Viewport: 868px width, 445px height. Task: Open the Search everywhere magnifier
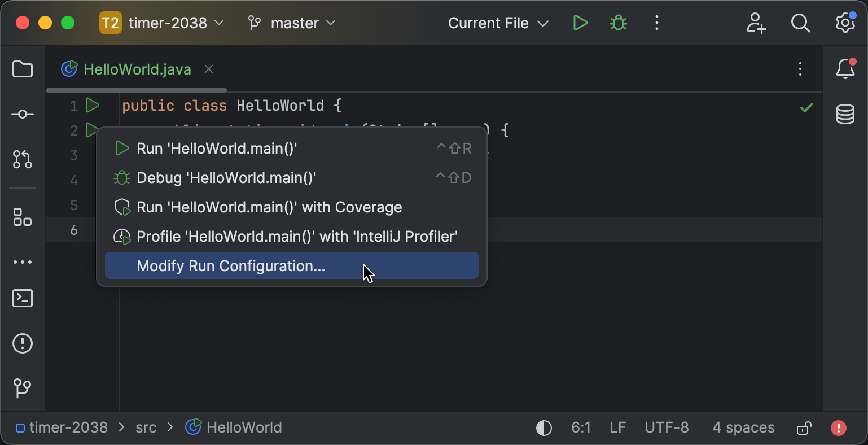pos(800,23)
